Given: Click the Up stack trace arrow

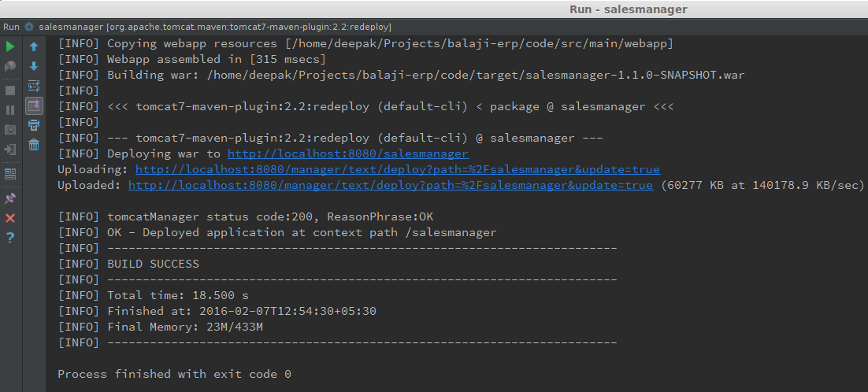Looking at the screenshot, I should point(34,47).
